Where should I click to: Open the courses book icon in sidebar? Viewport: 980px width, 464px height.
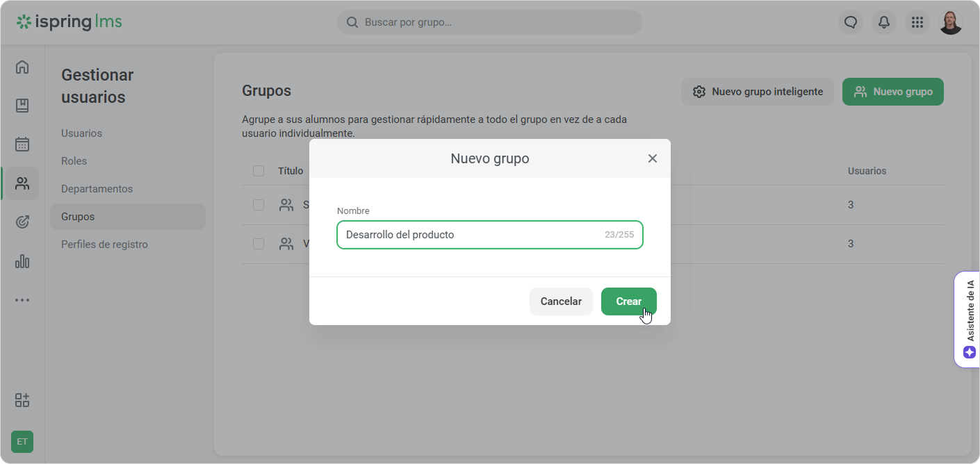click(22, 106)
